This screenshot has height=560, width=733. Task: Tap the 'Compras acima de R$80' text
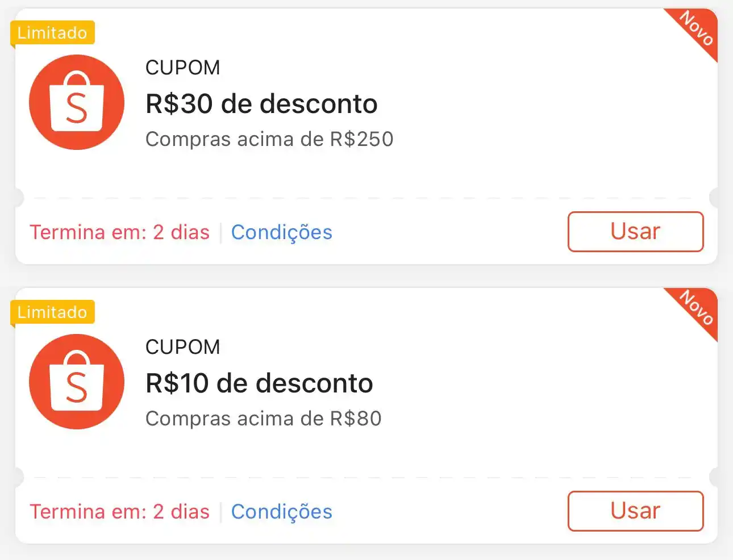click(264, 419)
